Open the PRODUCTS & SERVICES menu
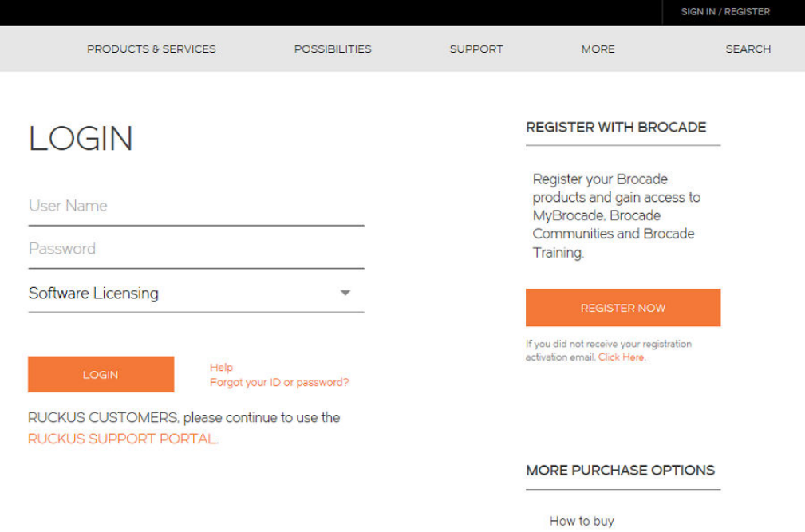This screenshot has width=805, height=532. coord(152,49)
